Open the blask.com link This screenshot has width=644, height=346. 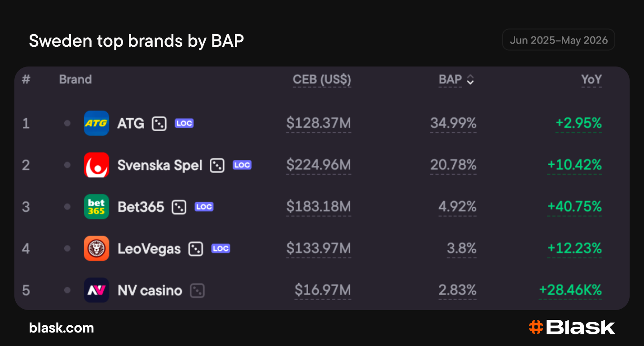[x=62, y=328]
